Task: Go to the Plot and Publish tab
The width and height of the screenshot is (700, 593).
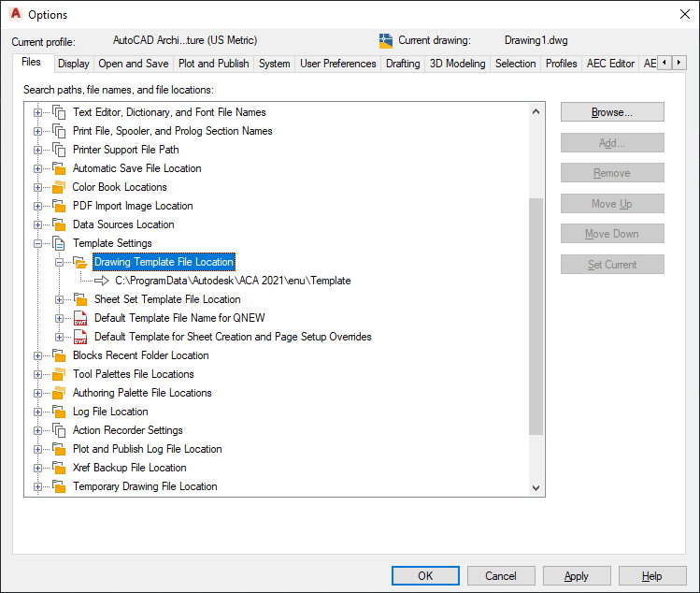Action: tap(214, 64)
